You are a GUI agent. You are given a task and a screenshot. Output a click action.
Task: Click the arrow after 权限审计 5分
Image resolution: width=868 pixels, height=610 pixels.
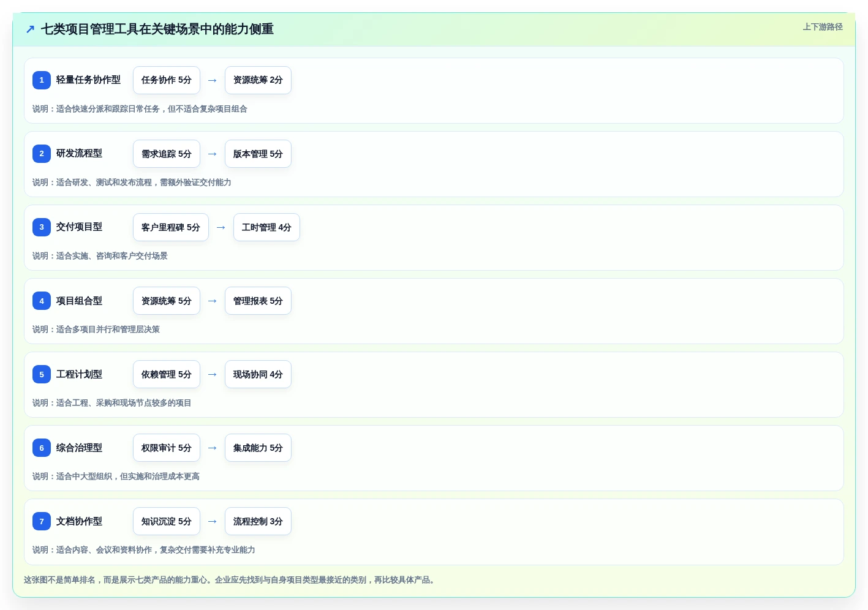coord(213,448)
